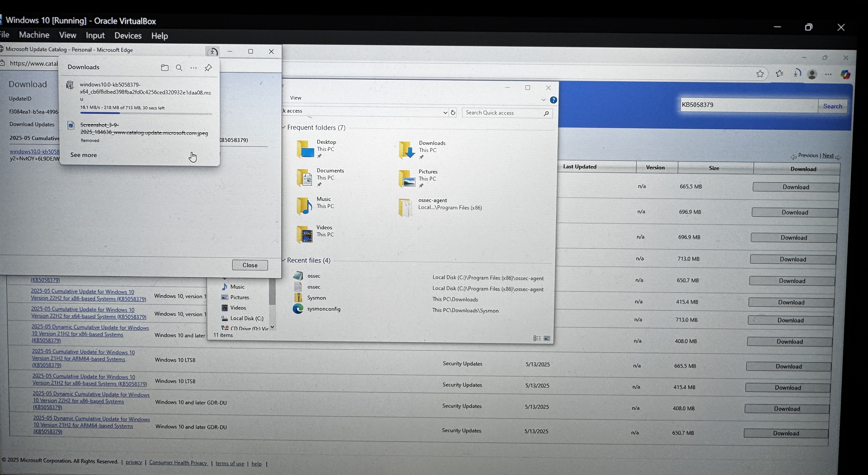Open the Downloads frequent folder

422,150
